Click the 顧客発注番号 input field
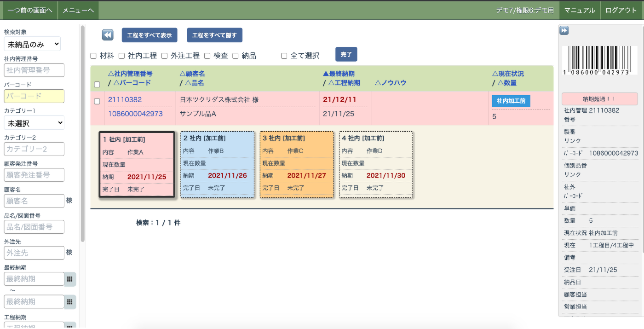The width and height of the screenshot is (644, 329). click(x=34, y=175)
